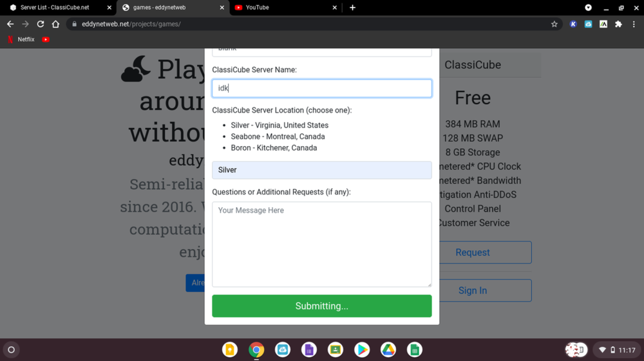This screenshot has height=361, width=644.
Task: Go back to the previous page
Action: (10, 24)
